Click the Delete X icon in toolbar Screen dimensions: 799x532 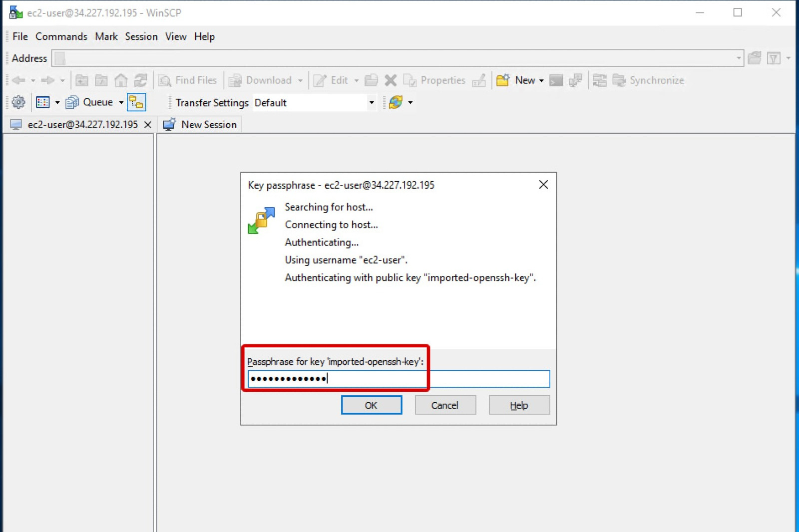[391, 80]
